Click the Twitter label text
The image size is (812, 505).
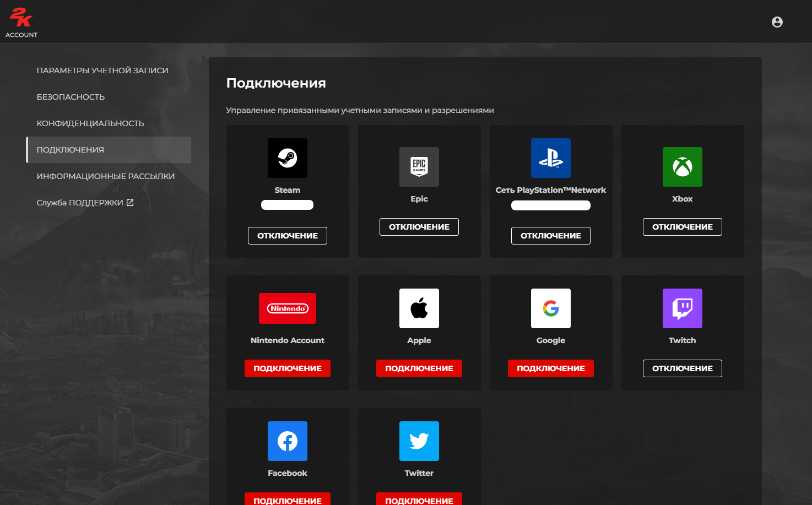(x=419, y=473)
